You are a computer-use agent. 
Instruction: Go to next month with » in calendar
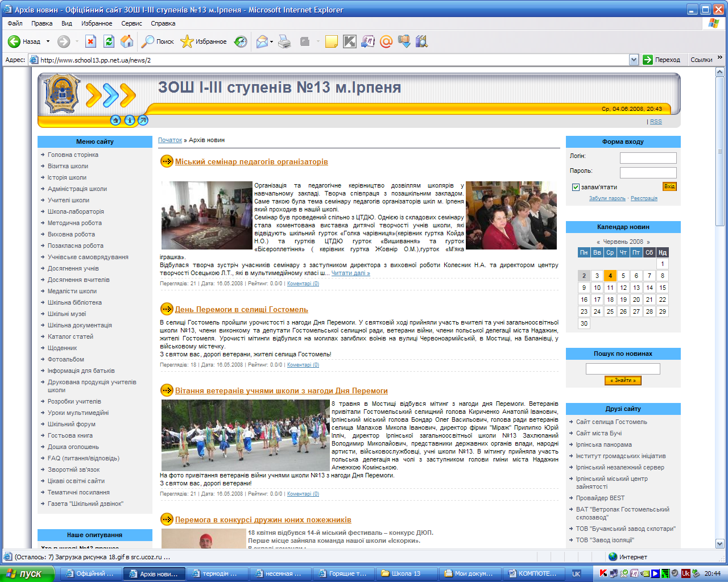click(648, 242)
